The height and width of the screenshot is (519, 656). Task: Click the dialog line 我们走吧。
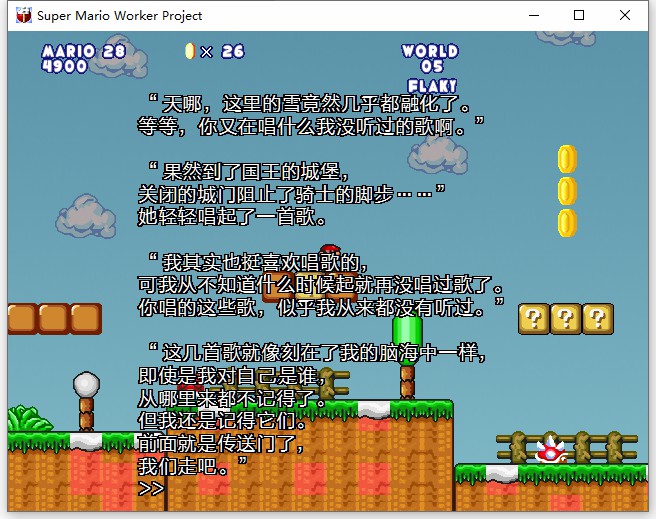(192, 466)
